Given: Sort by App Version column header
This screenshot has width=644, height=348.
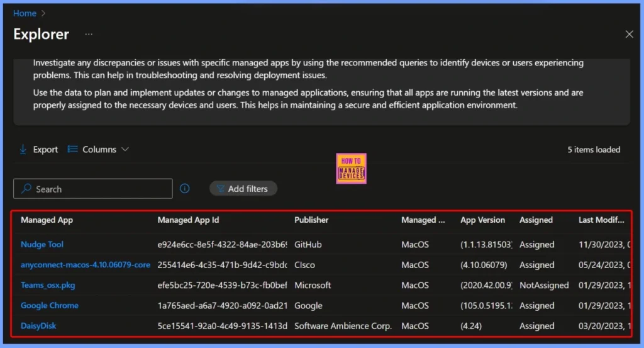Looking at the screenshot, I should [482, 220].
